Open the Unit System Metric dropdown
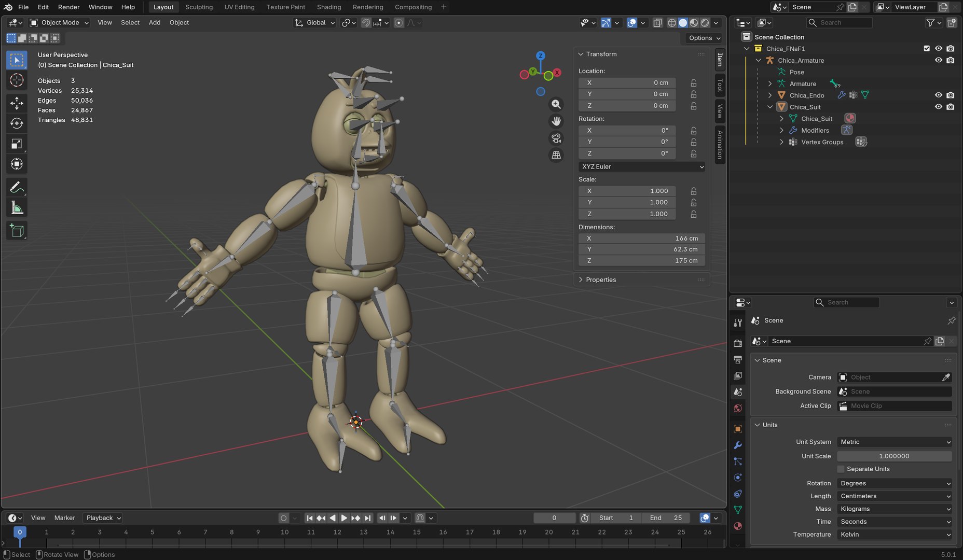 coord(895,442)
